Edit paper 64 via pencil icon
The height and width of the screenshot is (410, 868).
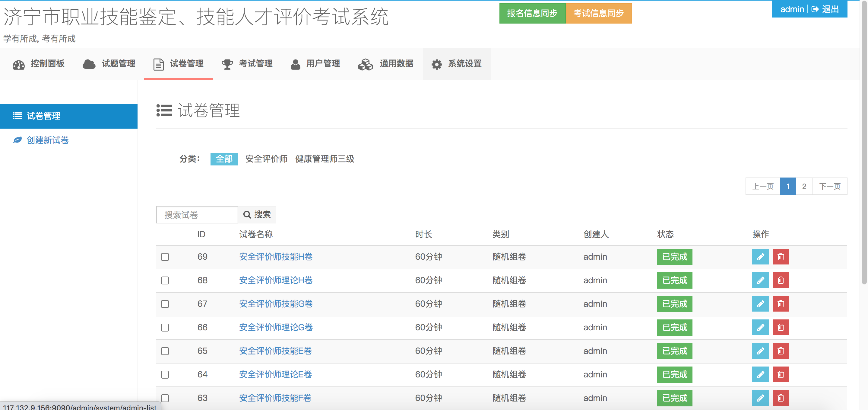(x=760, y=375)
